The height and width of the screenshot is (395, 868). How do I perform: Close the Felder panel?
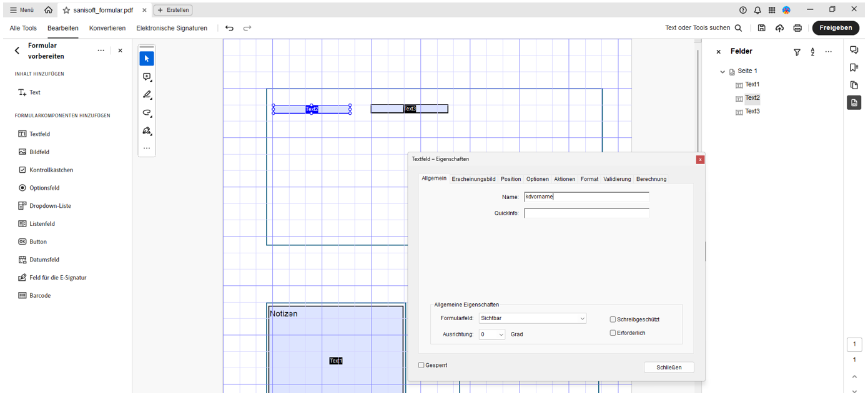[718, 52]
